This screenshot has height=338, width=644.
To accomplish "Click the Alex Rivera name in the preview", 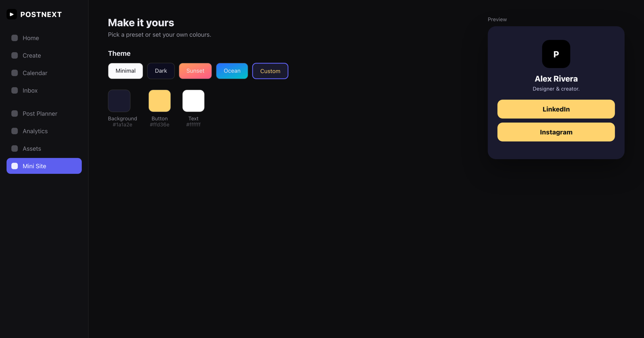I will 556,79.
